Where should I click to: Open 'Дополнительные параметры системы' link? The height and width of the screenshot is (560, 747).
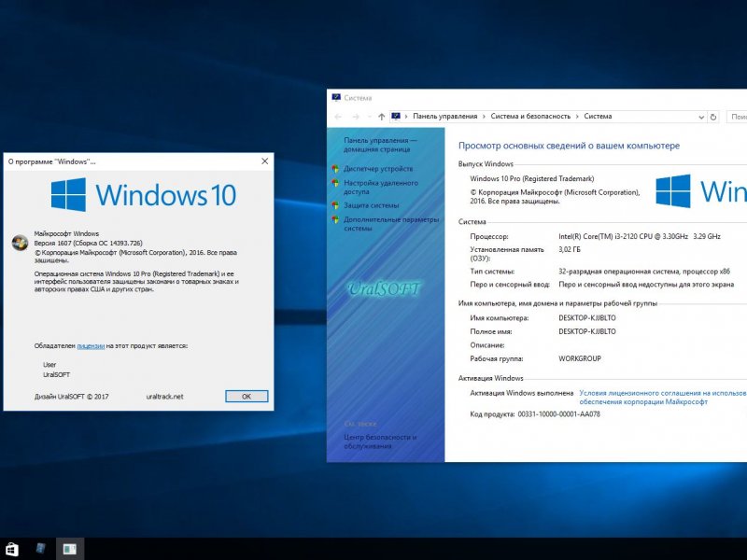tap(391, 224)
